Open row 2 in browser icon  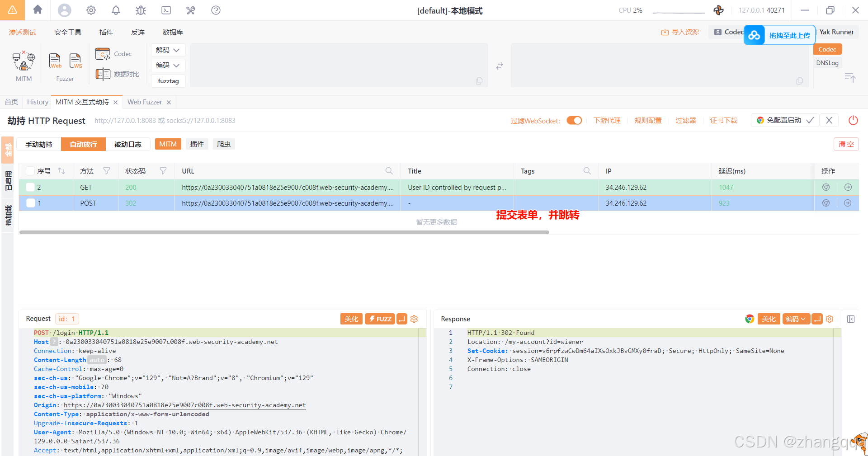coord(826,187)
